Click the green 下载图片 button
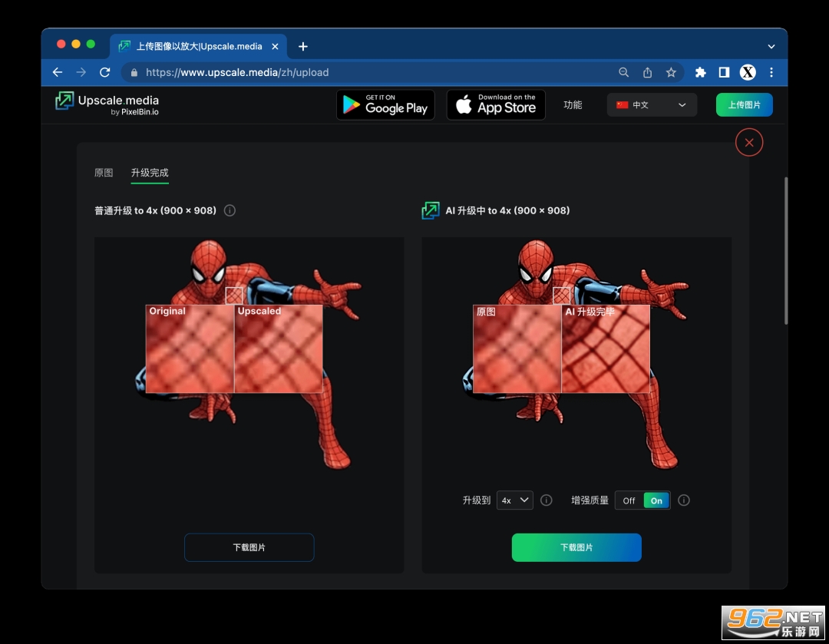Image resolution: width=829 pixels, height=644 pixels. pos(576,547)
